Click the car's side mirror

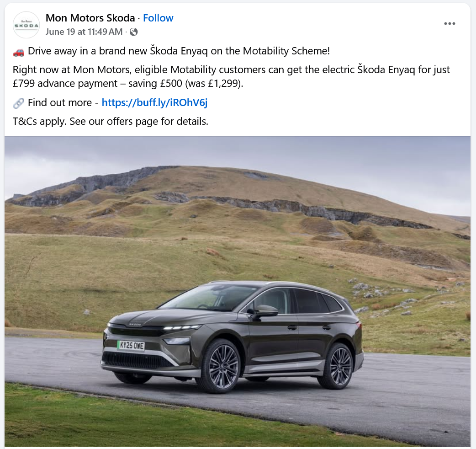coord(264,312)
